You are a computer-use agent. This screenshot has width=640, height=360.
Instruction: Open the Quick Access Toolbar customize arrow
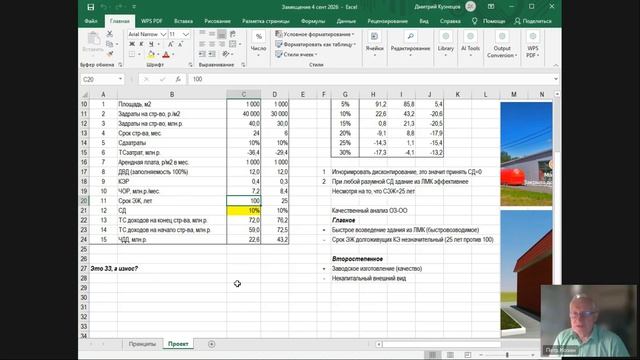tap(134, 7)
